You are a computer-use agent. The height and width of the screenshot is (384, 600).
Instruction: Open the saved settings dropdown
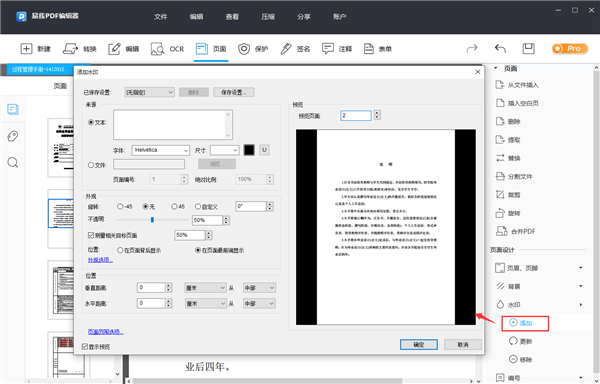(150, 92)
